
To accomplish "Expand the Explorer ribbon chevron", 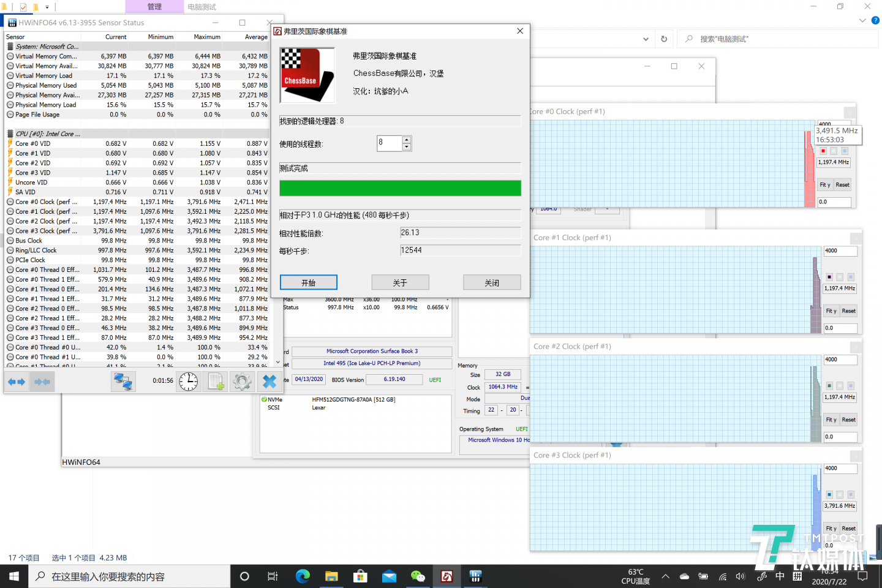I will pyautogui.click(x=862, y=20).
